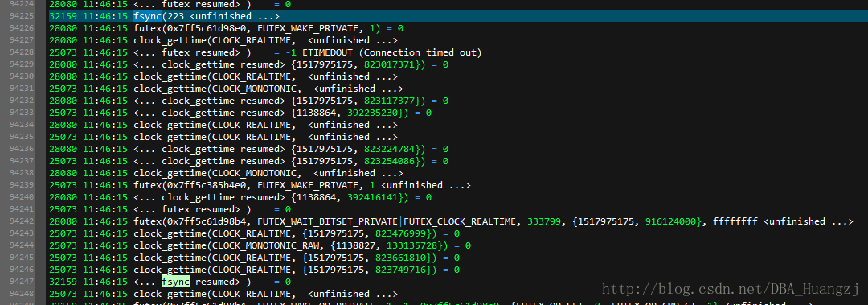Click line number 94242 in the gutter
Image resolution: width=868 pixels, height=305 pixels.
(x=23, y=221)
